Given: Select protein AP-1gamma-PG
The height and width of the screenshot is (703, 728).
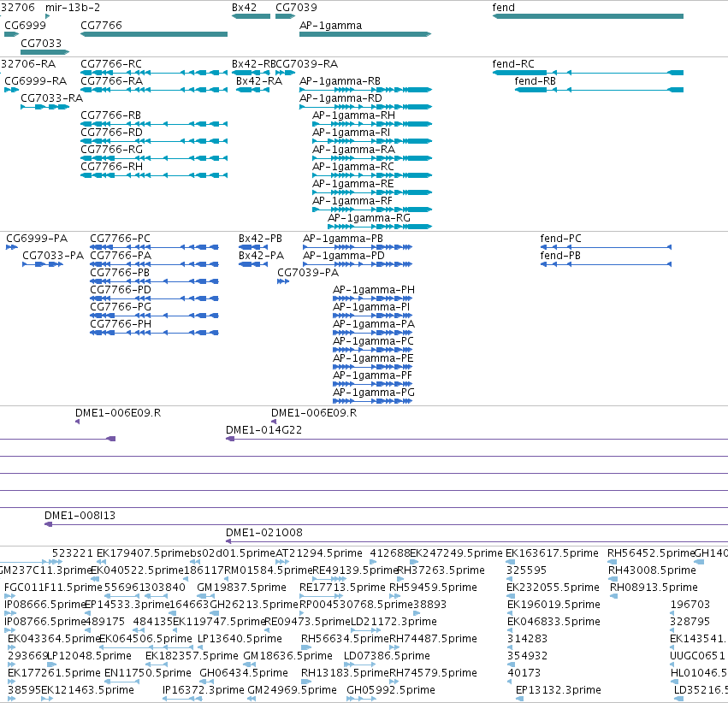Looking at the screenshot, I should click(374, 393).
